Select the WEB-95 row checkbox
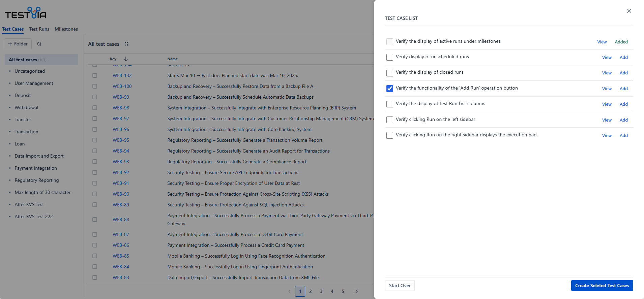 [x=95, y=140]
